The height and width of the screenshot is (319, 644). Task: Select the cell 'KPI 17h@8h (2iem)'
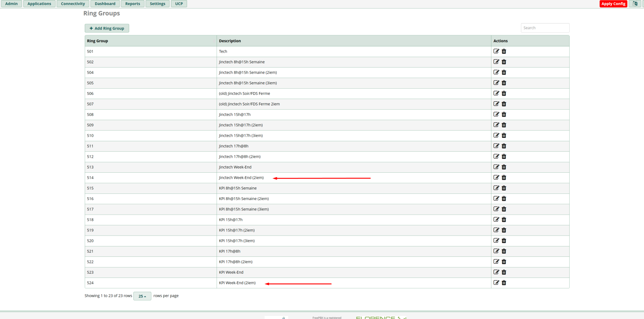tap(354, 262)
